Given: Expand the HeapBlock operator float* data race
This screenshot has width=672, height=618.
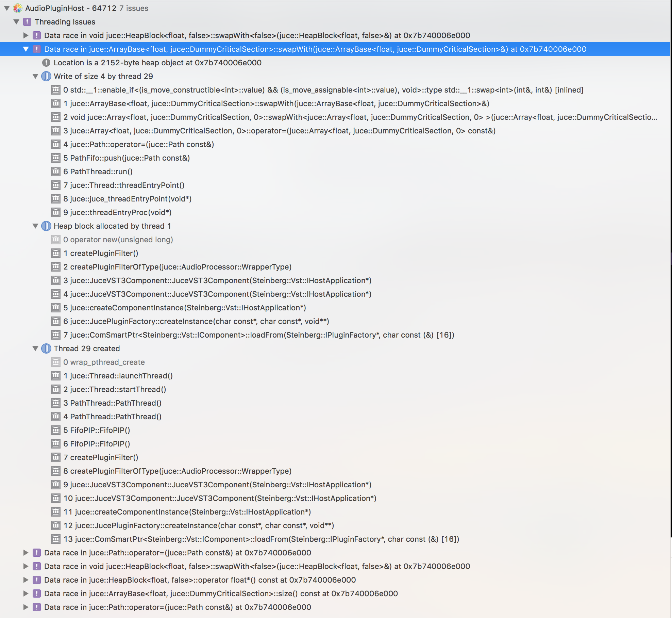Looking at the screenshot, I should pyautogui.click(x=26, y=580).
